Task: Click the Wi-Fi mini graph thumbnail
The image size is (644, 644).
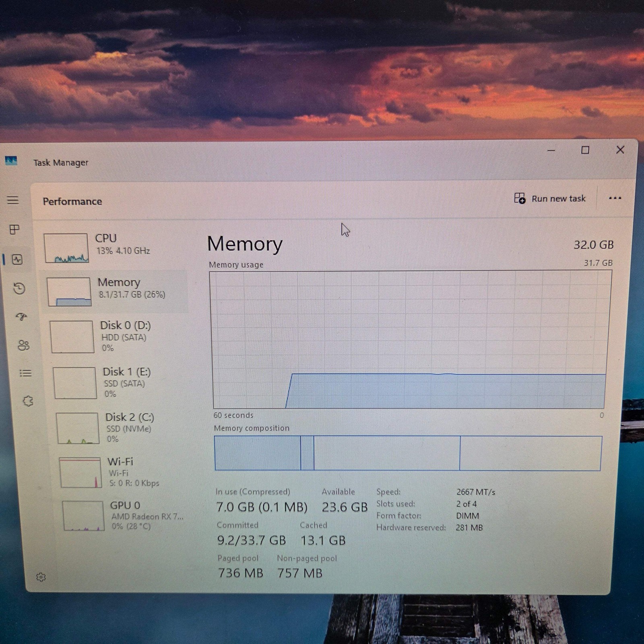Action: tap(80, 473)
